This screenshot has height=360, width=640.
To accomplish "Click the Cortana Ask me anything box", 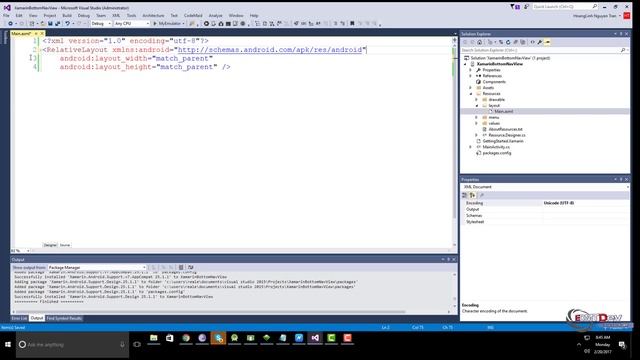I will (x=72, y=345).
